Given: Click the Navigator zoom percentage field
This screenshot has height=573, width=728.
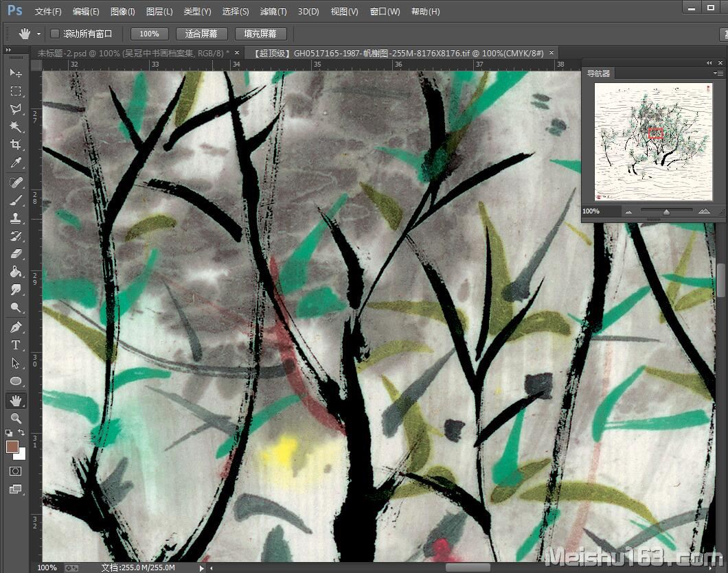Looking at the screenshot, I should tap(601, 211).
